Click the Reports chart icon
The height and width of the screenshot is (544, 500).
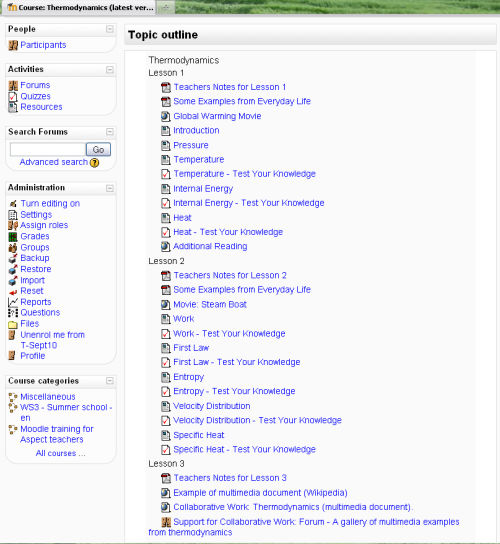pyautogui.click(x=13, y=302)
